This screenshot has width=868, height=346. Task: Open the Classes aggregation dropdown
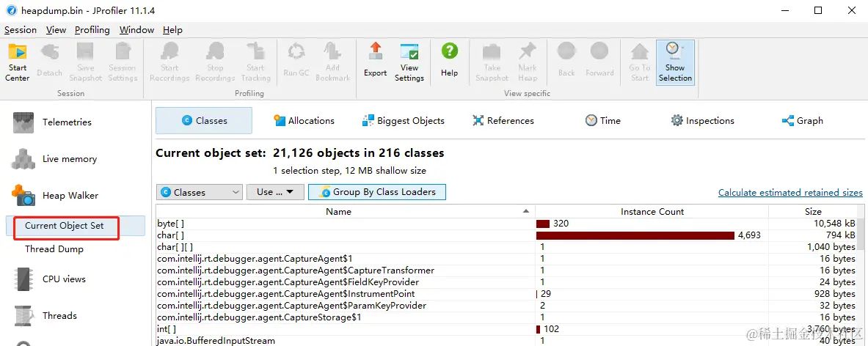[200, 192]
